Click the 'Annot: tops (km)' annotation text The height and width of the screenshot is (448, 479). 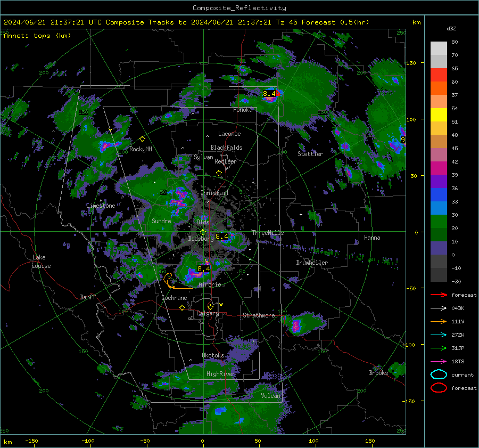click(x=37, y=36)
